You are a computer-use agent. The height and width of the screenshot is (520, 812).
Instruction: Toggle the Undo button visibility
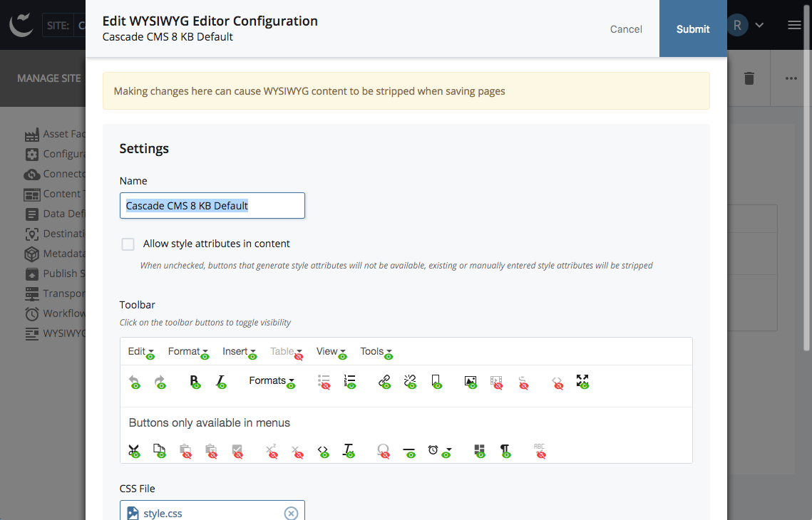coord(134,382)
